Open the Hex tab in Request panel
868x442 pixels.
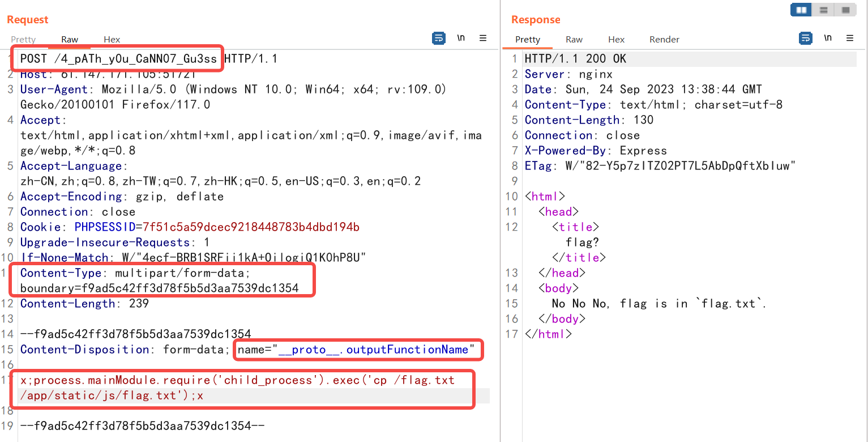112,39
